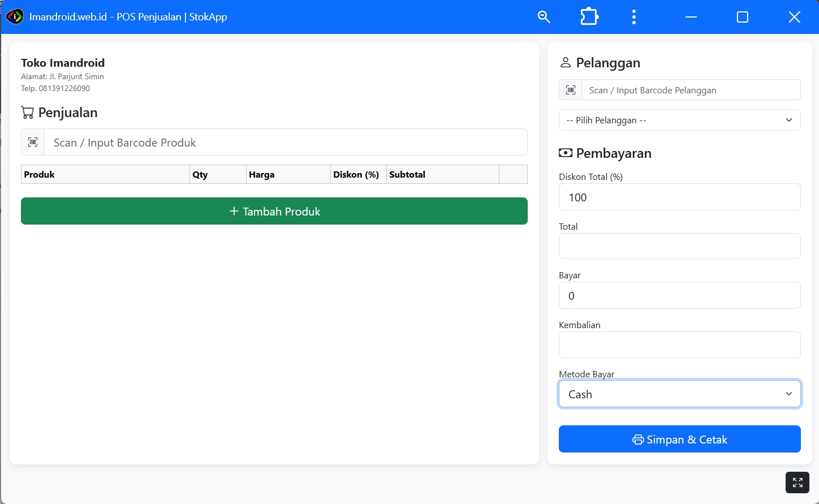Click the Pelanggan section heading
Image resolution: width=819 pixels, height=504 pixels.
click(600, 63)
